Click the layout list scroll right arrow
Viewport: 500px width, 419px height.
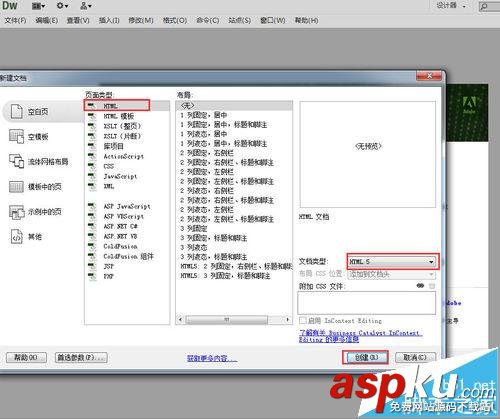(x=288, y=320)
